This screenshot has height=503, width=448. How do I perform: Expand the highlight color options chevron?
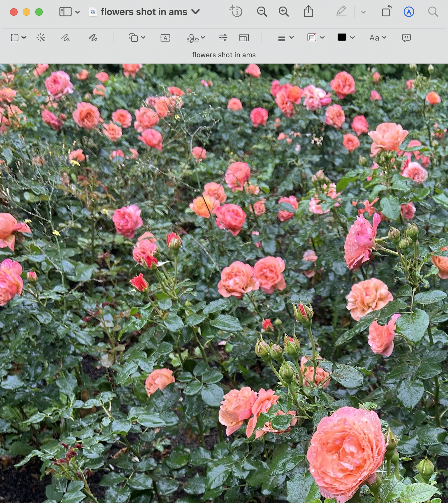[363, 12]
